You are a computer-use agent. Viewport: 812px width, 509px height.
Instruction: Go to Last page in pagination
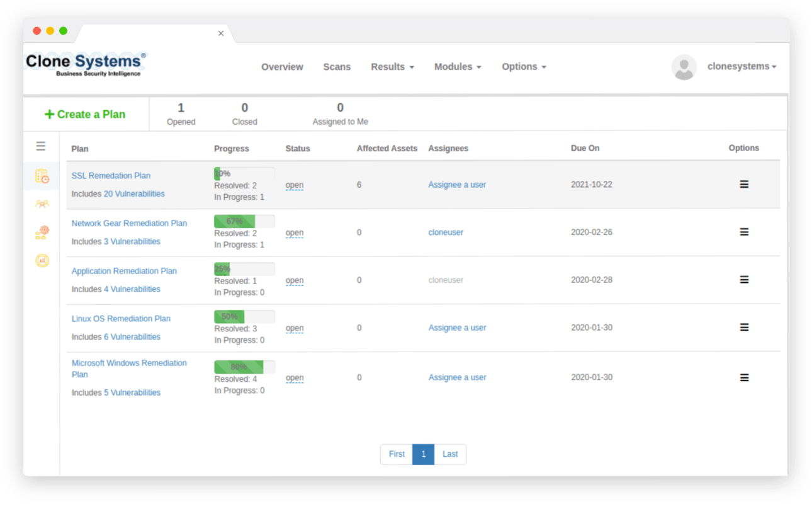[450, 454]
